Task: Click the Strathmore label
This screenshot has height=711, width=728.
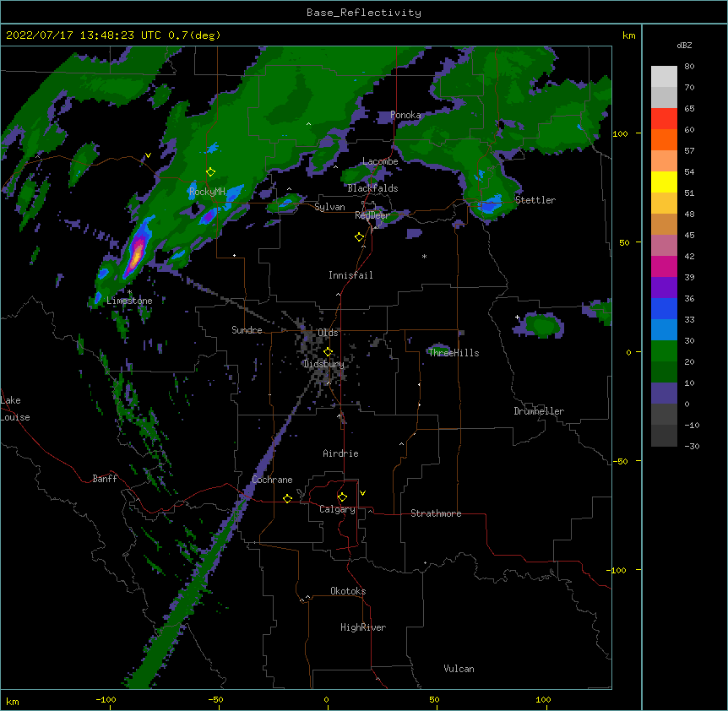Action: click(x=436, y=513)
